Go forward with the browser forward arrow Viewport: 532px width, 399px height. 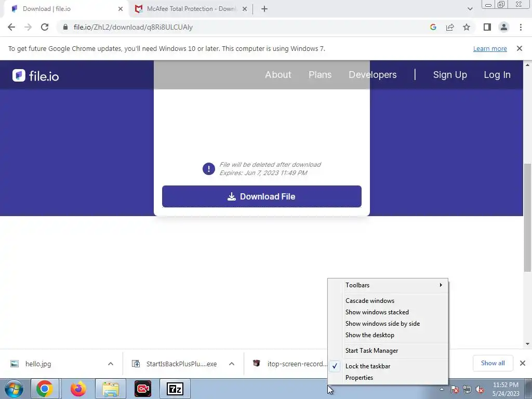28,27
